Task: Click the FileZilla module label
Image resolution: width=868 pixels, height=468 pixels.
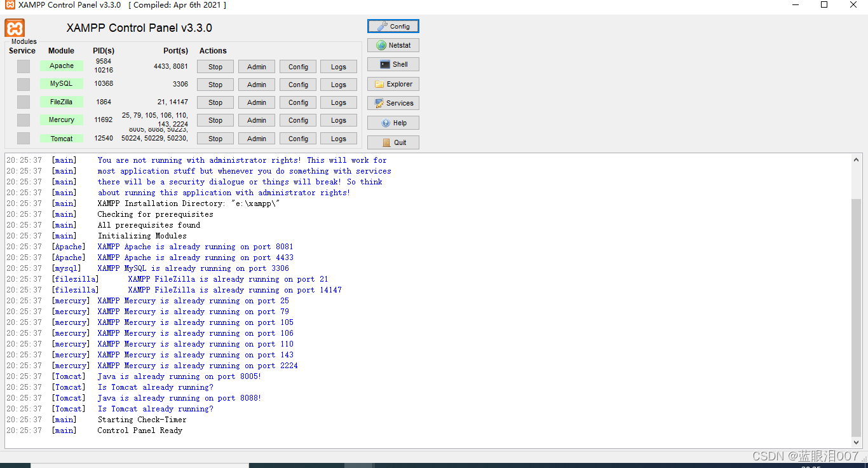Action: (62, 102)
